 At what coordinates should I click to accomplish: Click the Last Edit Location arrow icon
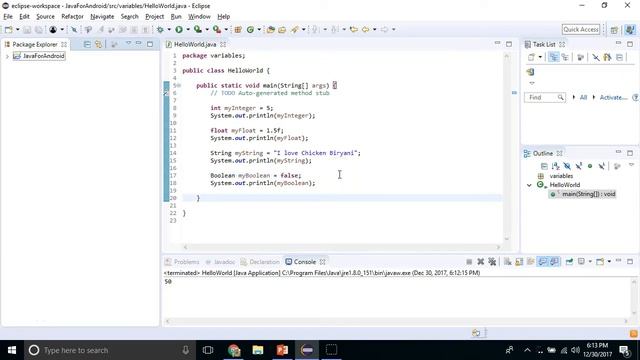(x=354, y=29)
